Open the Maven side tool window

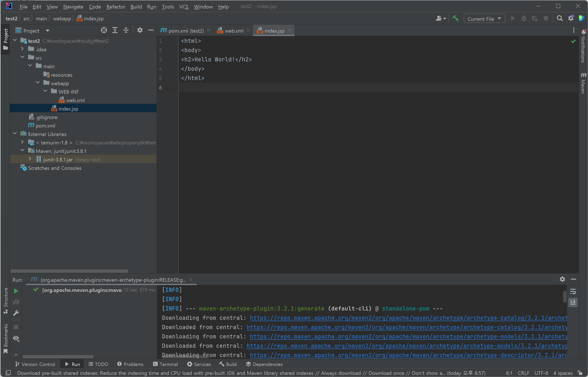(x=583, y=83)
